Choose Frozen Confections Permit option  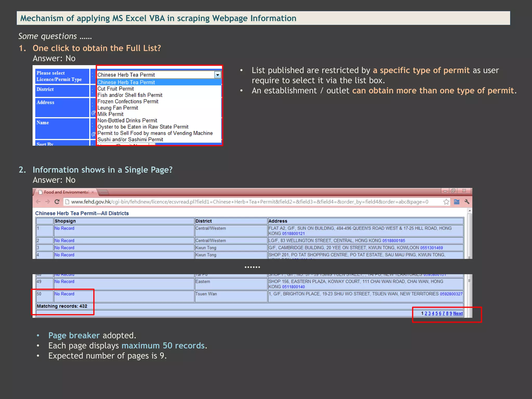click(159, 101)
